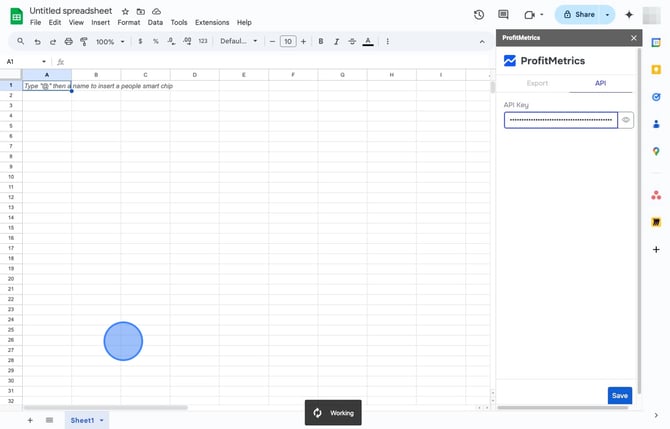The width and height of the screenshot is (670, 429).
Task: Open the Google Sheets home icon
Action: pos(16,16)
